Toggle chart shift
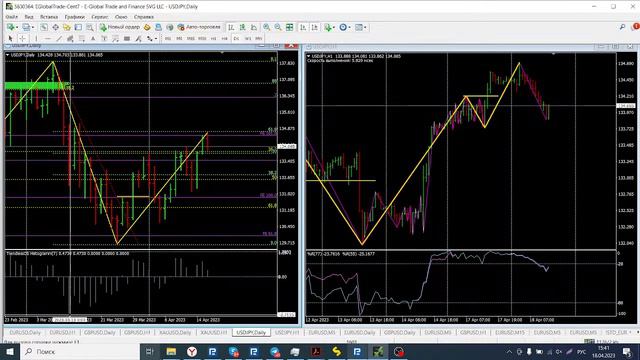 point(315,27)
